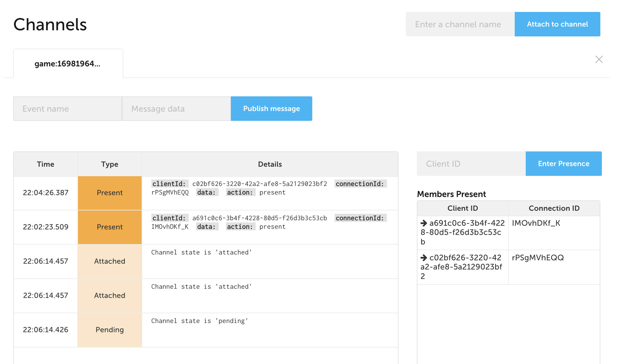Select timestamp 22:06:14.426

[46, 330]
